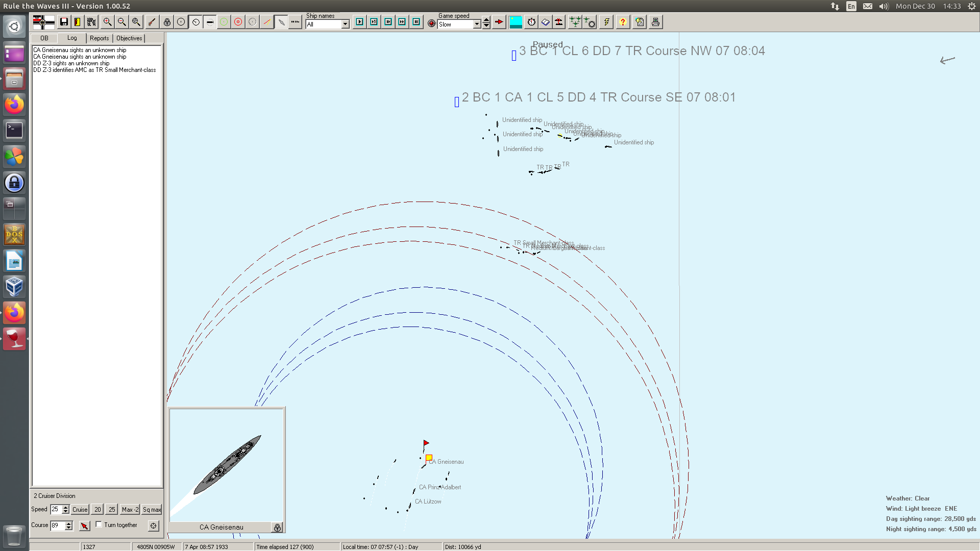This screenshot has height=551, width=980.
Task: Click the notes document icon
Action: click(640, 22)
